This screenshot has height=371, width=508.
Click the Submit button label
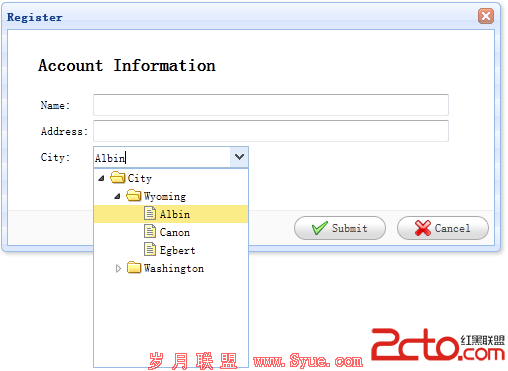(x=349, y=228)
